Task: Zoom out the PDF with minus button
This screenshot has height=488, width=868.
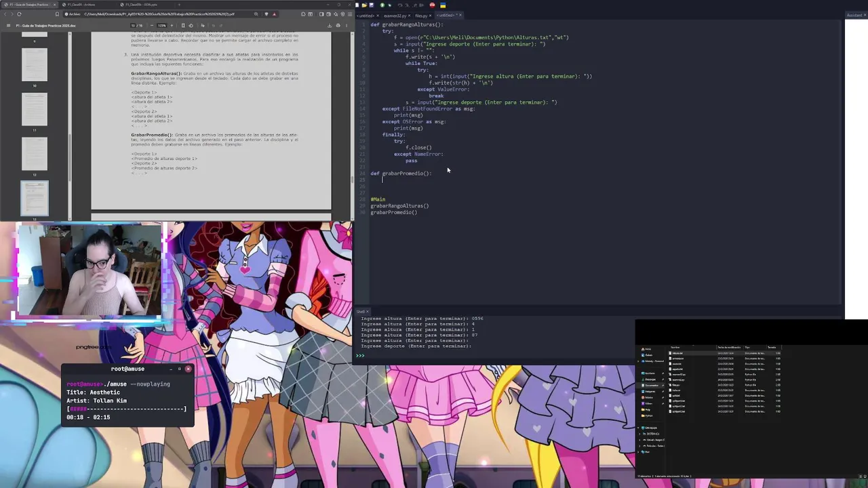Action: pyautogui.click(x=152, y=26)
